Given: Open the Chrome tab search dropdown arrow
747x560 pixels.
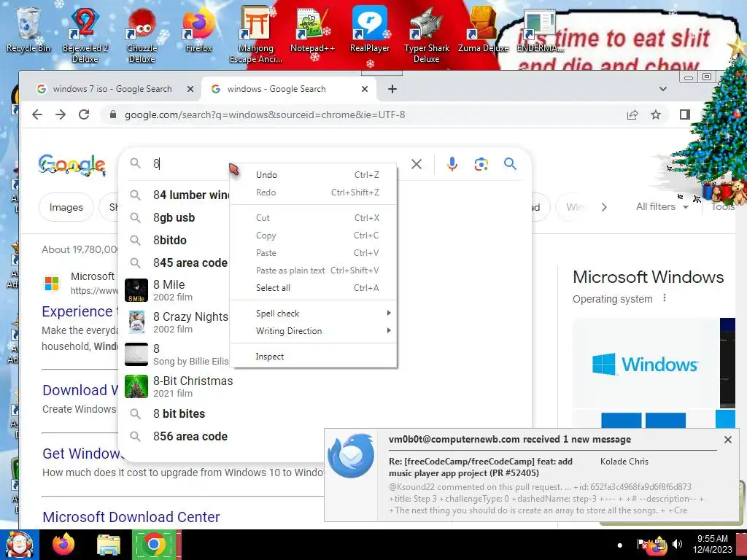Looking at the screenshot, I should 662,89.
